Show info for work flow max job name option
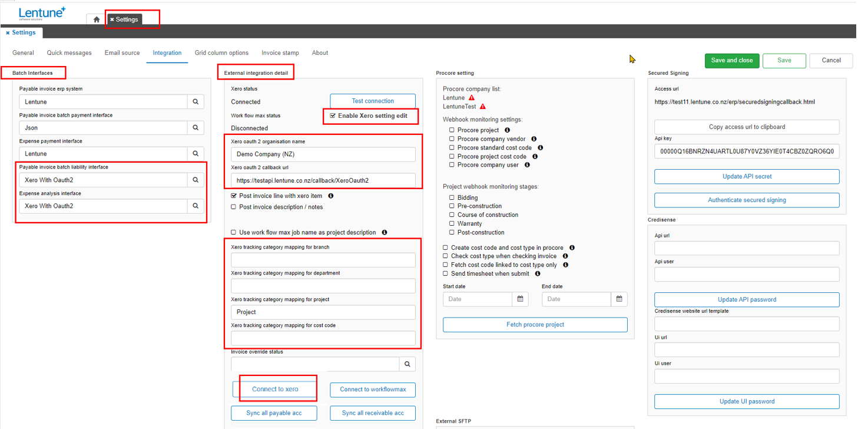 point(385,233)
